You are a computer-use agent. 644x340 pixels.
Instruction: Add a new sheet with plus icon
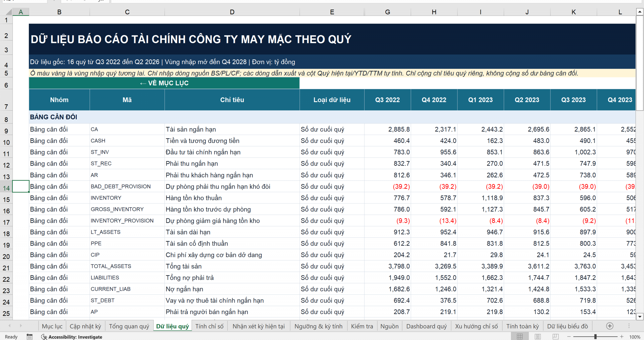click(610, 326)
